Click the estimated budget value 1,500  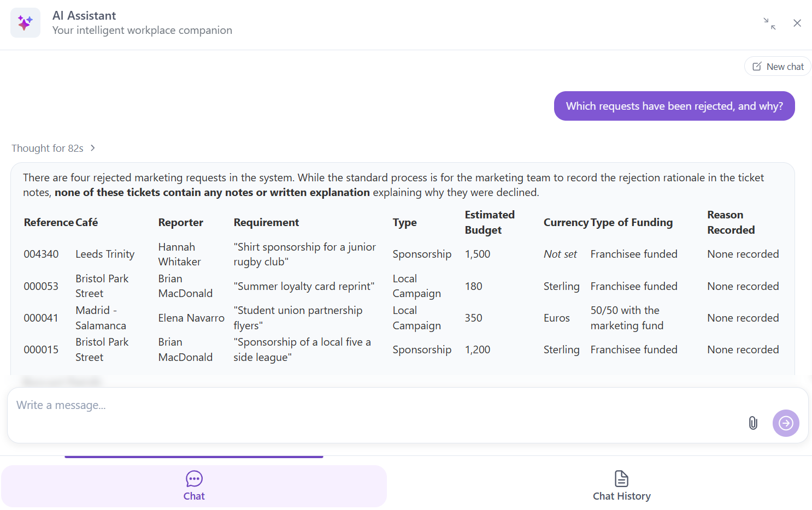tap(478, 254)
